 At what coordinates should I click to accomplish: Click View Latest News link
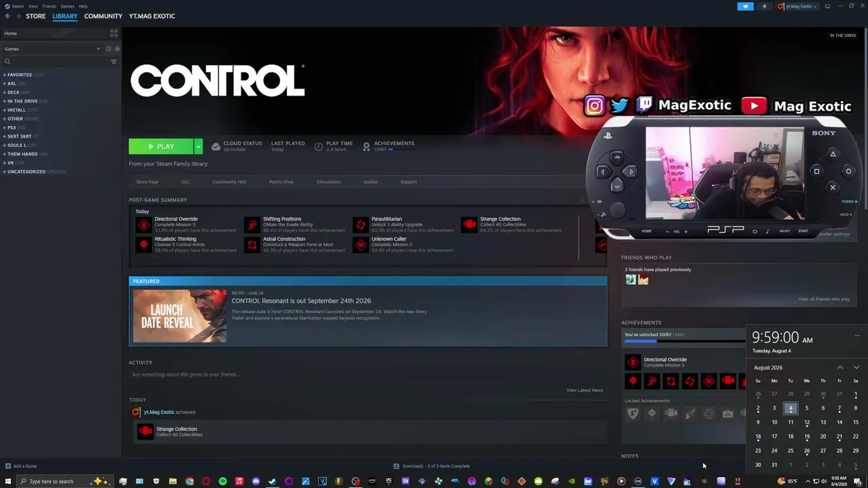585,390
